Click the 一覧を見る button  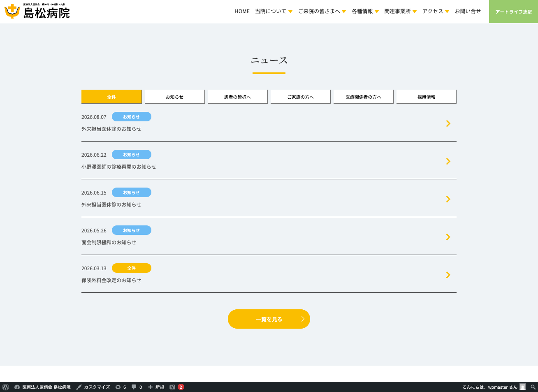269,319
